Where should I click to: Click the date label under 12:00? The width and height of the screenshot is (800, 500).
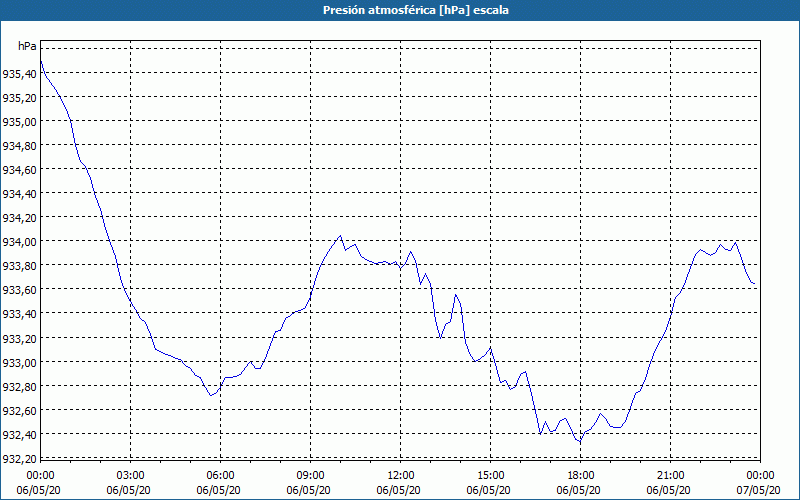pyautogui.click(x=398, y=490)
